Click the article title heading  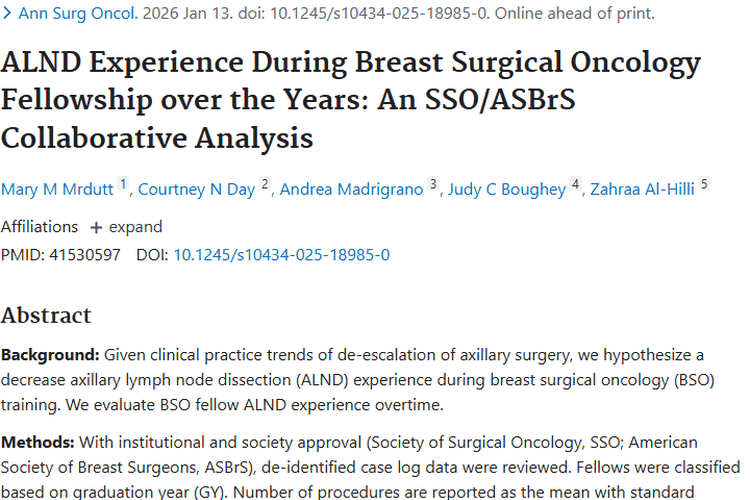(350, 100)
